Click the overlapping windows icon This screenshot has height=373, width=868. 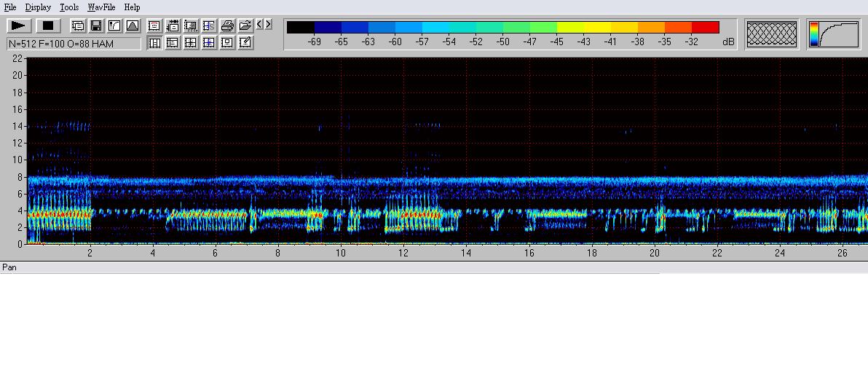78,25
